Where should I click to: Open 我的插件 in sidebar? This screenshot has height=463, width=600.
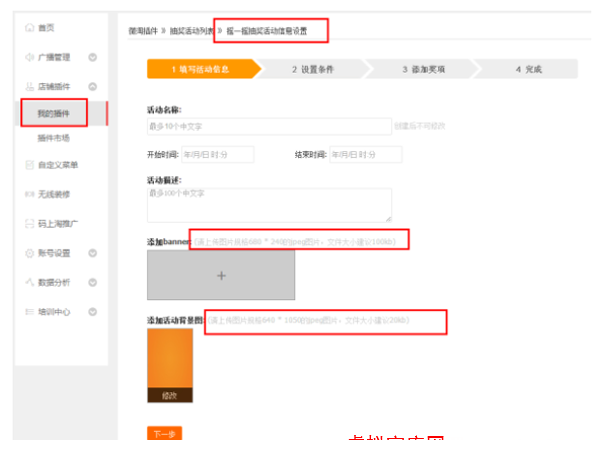point(54,113)
